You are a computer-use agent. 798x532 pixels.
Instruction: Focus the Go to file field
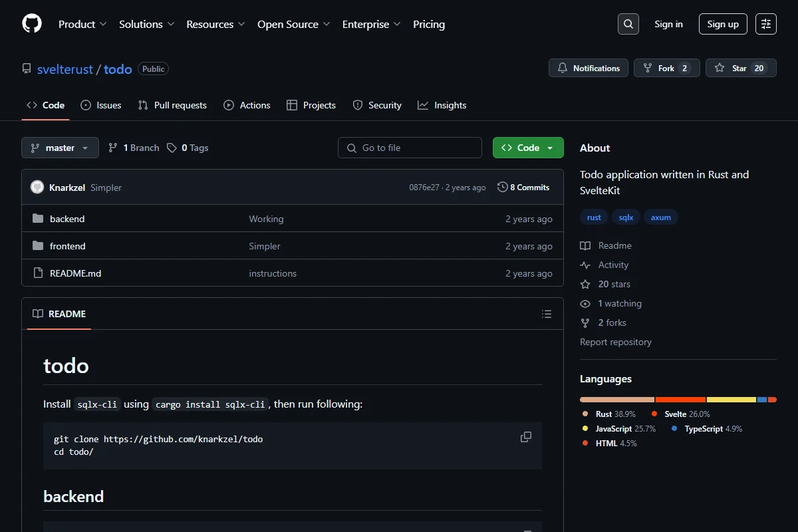[x=410, y=148]
